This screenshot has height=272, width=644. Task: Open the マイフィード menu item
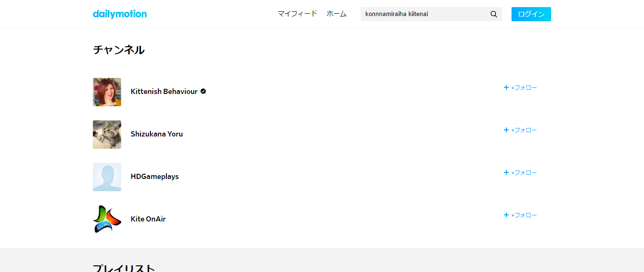coord(297,14)
